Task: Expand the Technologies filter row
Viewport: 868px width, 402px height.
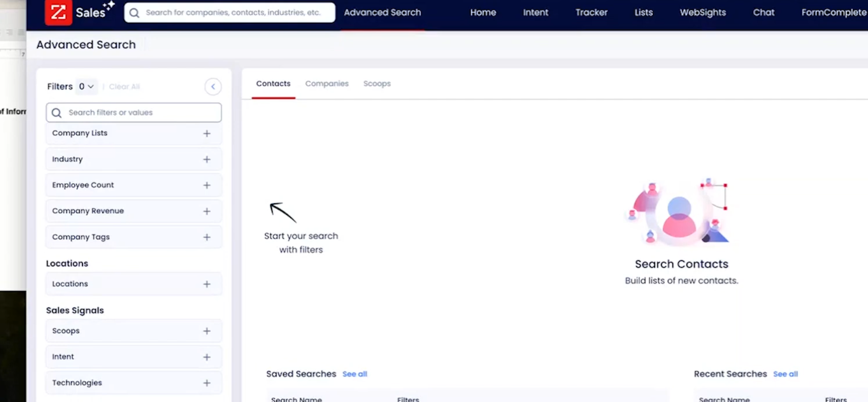Action: [134, 383]
